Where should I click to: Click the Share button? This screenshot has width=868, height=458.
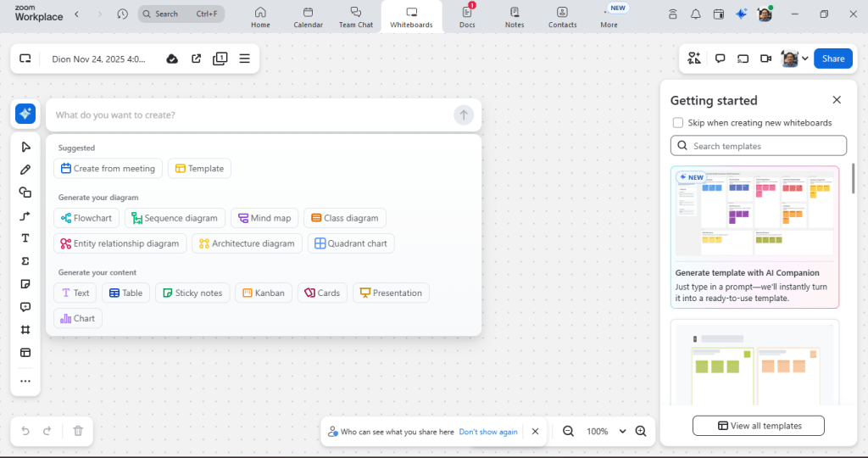pyautogui.click(x=833, y=59)
